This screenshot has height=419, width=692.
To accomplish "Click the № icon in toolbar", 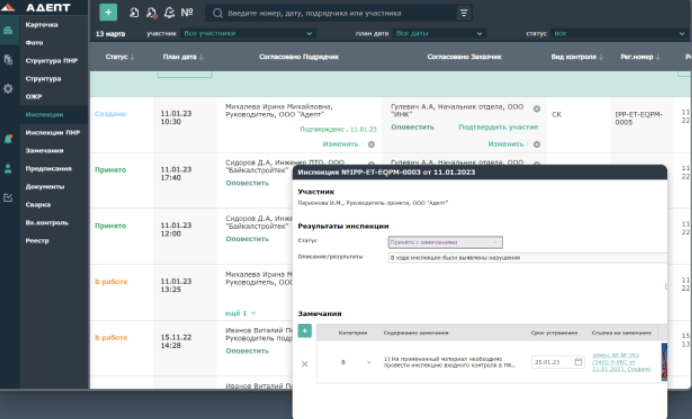I will point(187,12).
